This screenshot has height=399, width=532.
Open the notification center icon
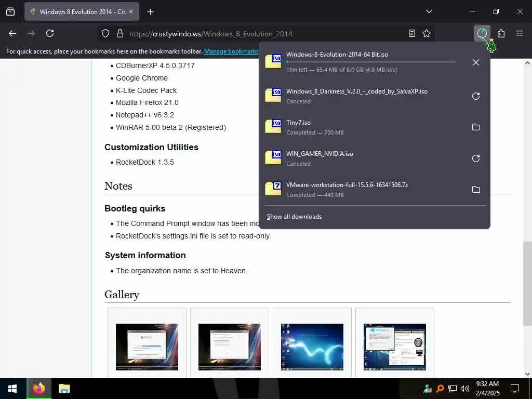click(x=515, y=389)
